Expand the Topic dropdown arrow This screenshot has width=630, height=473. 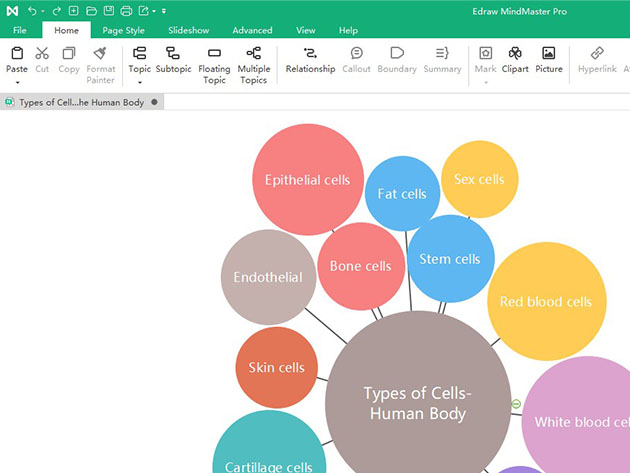pyautogui.click(x=140, y=82)
